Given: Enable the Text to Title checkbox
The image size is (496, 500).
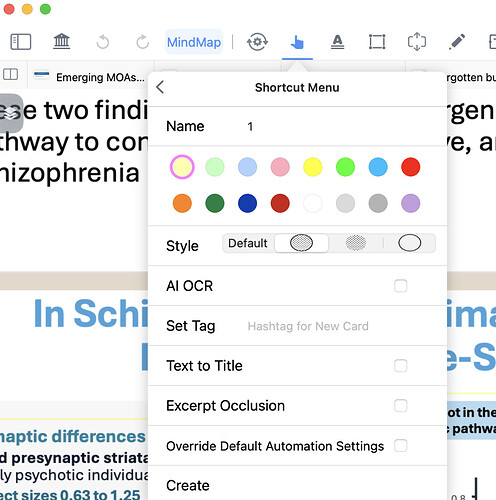Looking at the screenshot, I should tap(400, 366).
